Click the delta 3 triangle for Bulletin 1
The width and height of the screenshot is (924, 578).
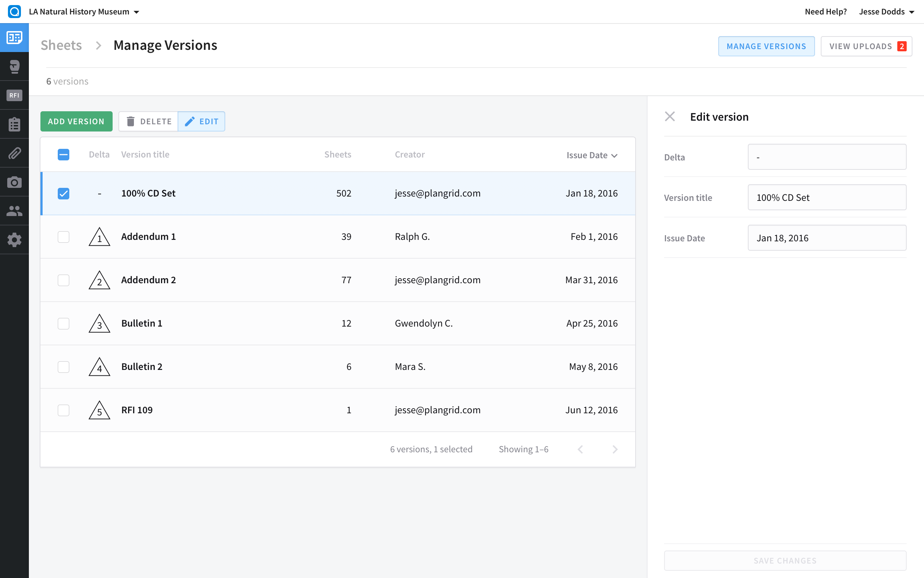99,323
